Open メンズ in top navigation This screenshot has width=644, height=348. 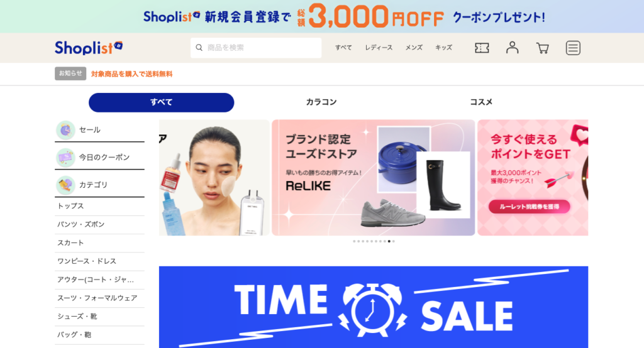click(414, 48)
